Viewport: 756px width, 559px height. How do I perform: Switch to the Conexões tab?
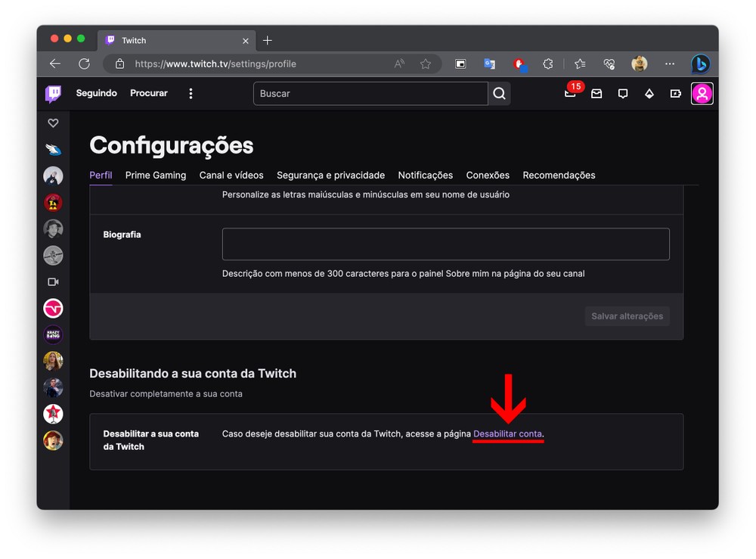pyautogui.click(x=488, y=175)
